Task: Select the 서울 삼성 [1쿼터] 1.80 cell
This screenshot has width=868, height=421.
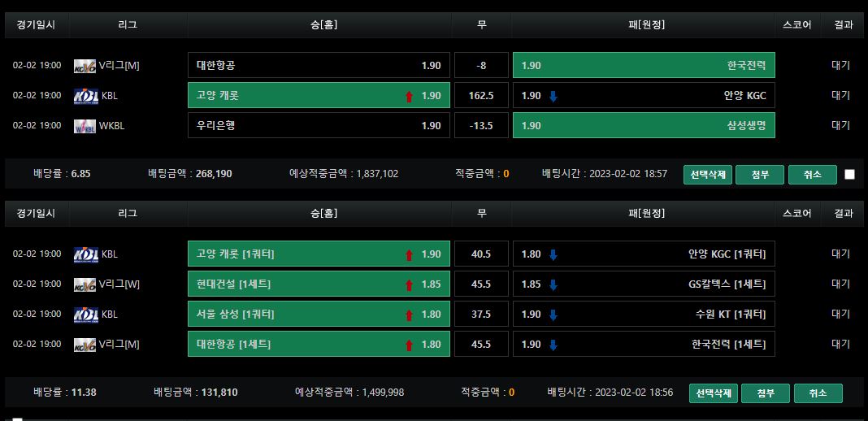Action: click(319, 314)
